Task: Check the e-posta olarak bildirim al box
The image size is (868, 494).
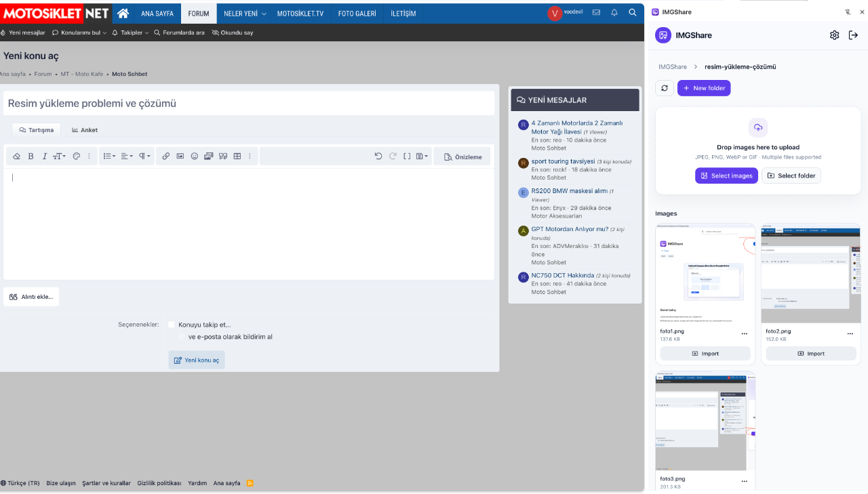Action: (181, 337)
